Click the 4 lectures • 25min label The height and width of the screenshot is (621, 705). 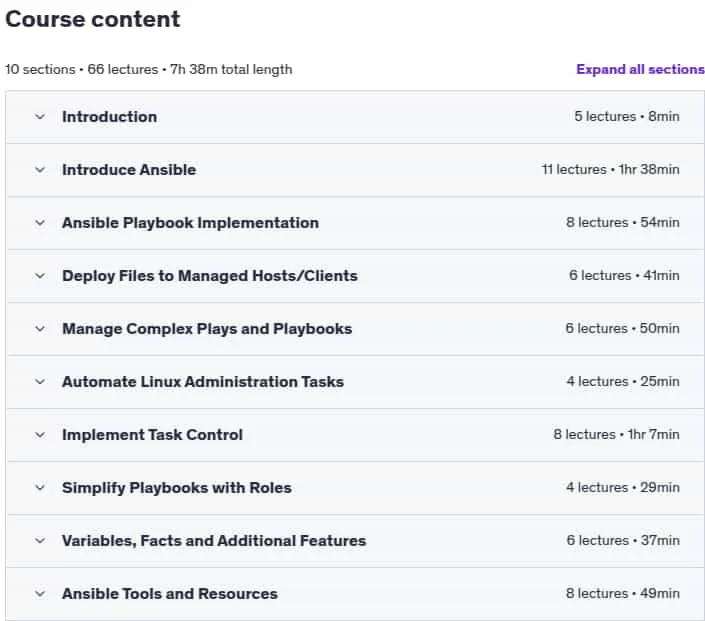pyautogui.click(x=623, y=382)
